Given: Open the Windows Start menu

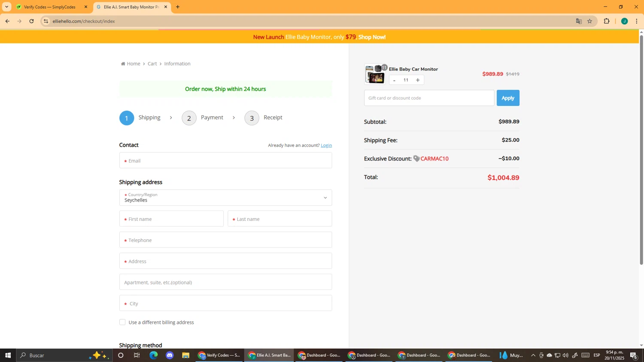Looking at the screenshot, I should pos(8,355).
